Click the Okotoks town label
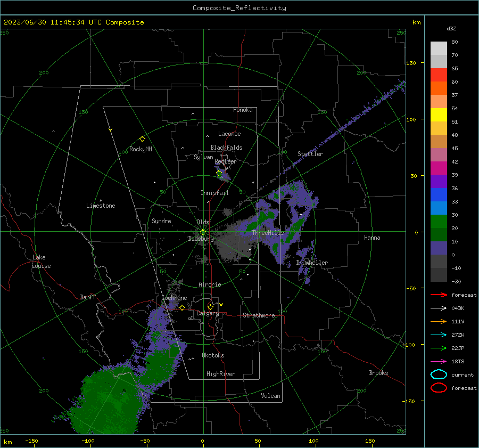 (213, 355)
